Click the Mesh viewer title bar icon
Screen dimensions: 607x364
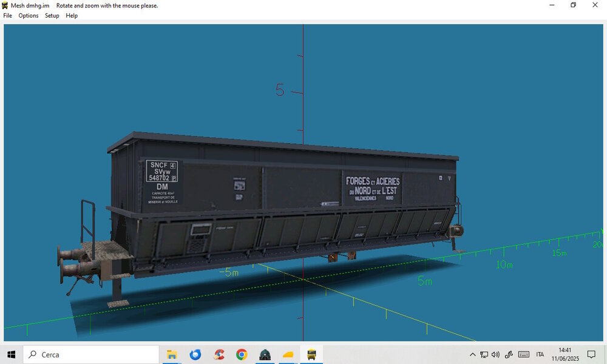point(5,5)
